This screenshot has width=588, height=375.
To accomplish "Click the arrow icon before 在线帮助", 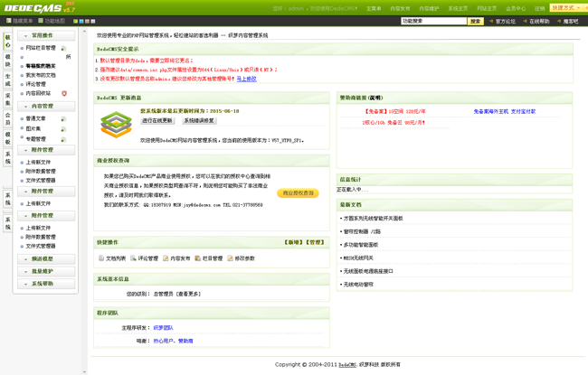I will click(x=525, y=22).
